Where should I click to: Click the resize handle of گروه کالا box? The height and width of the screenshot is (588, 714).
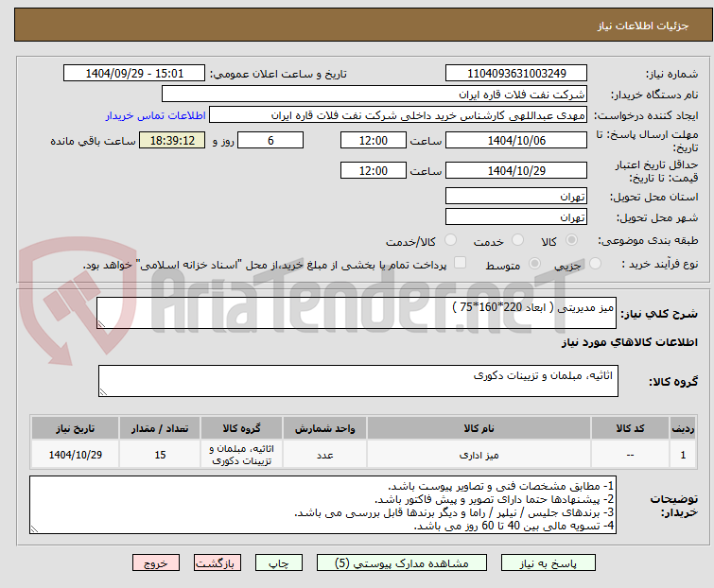103,392
